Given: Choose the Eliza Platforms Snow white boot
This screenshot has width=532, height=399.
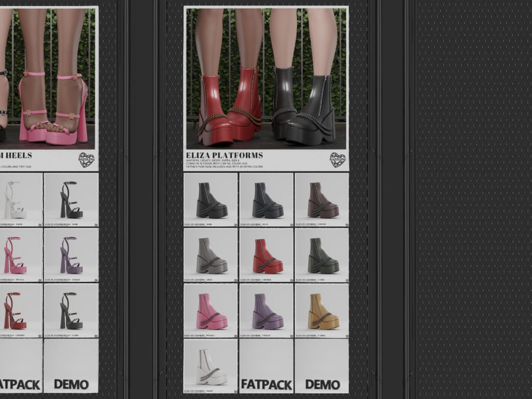Looking at the screenshot, I should 211,366.
